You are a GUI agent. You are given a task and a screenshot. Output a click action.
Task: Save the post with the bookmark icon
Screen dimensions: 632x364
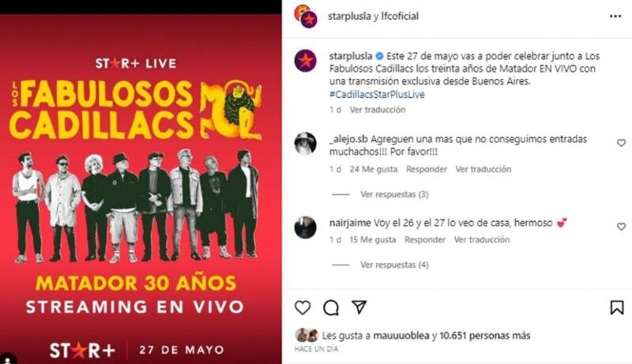[x=617, y=308]
